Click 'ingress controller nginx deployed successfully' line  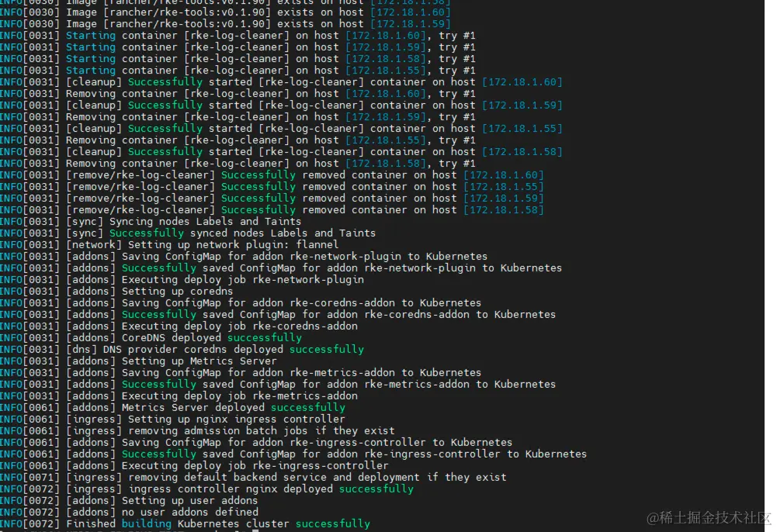tap(206, 489)
